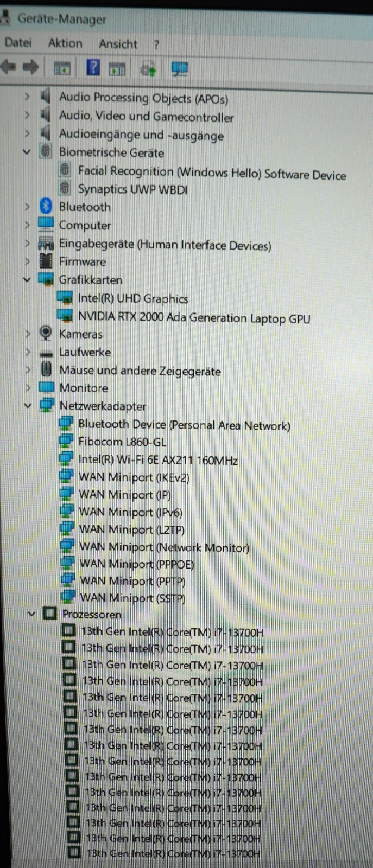Image resolution: width=373 pixels, height=868 pixels.
Task: Expand the Bluetooth node arrow
Action: coord(27,206)
